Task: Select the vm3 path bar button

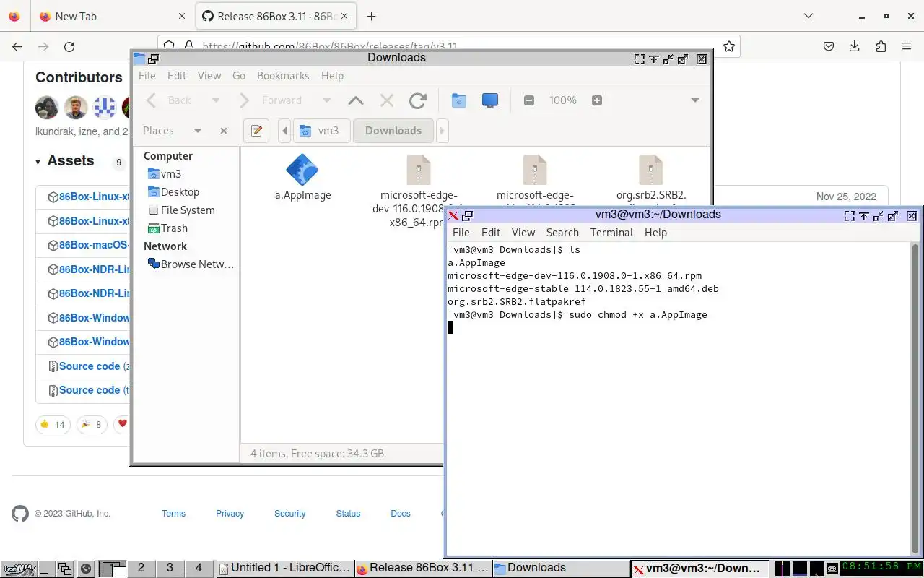Action: (321, 131)
